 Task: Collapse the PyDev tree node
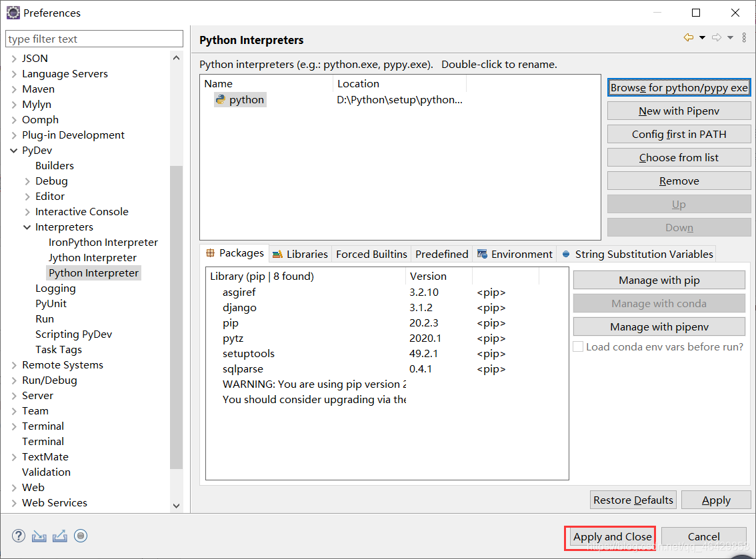pyautogui.click(x=14, y=151)
